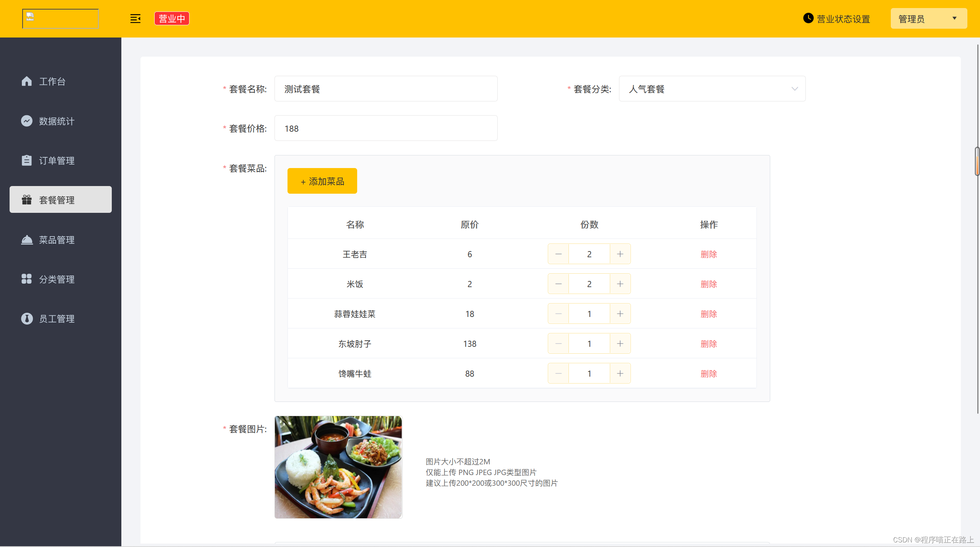Collapse the sidebar with the hamburger icon

point(135,18)
